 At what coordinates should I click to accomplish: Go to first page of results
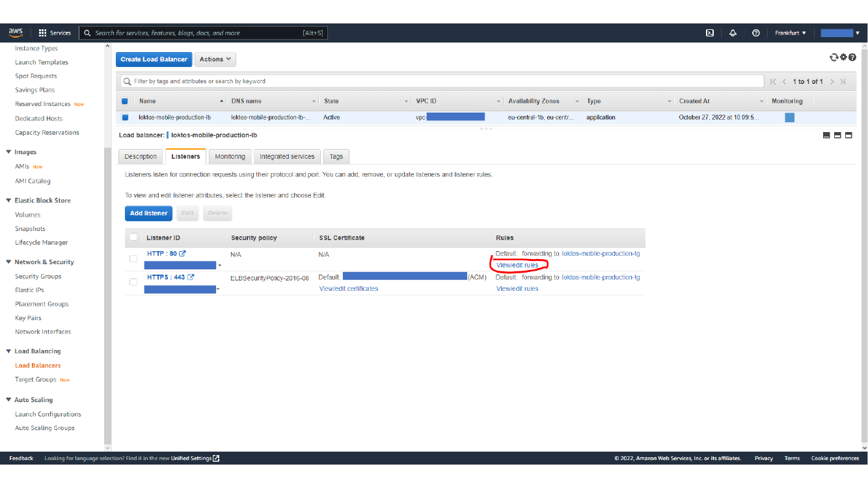pyautogui.click(x=773, y=81)
